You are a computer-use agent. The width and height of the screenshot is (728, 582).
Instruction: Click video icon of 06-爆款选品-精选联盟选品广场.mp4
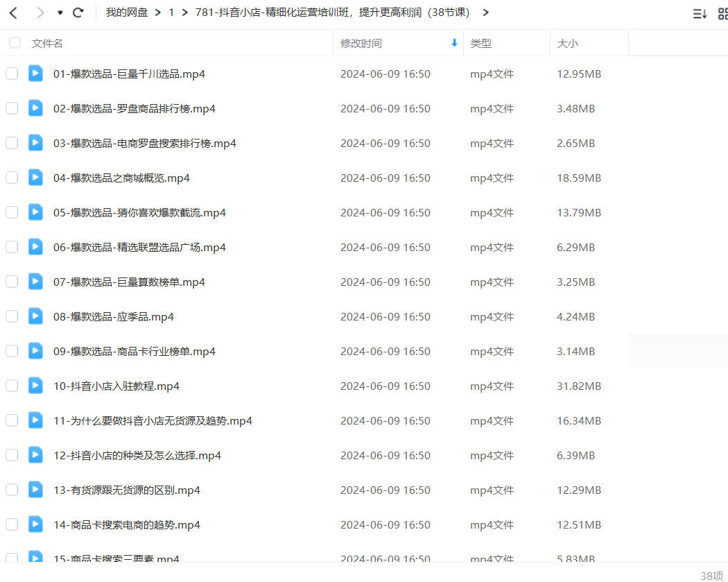click(35, 247)
